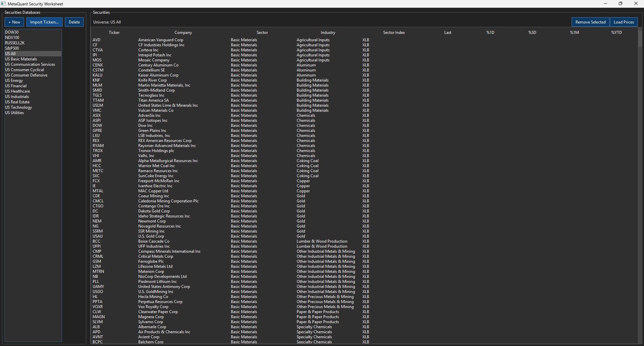Viewport: 644px width, 346px height.
Task: Select the US Industrials database
Action: (33, 97)
